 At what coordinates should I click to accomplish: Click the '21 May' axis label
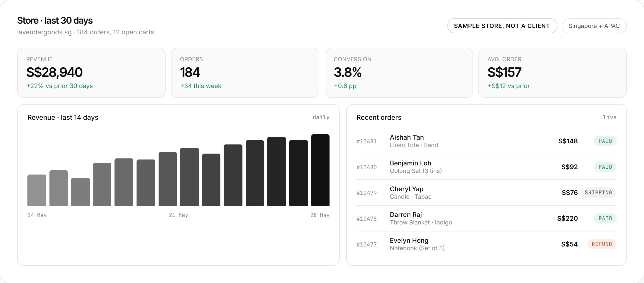(178, 215)
